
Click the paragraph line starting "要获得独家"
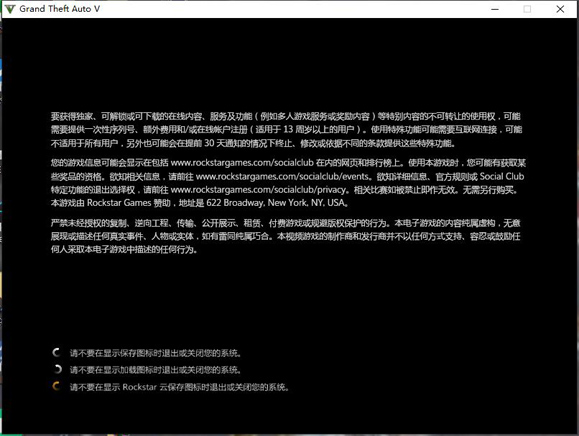click(x=285, y=117)
